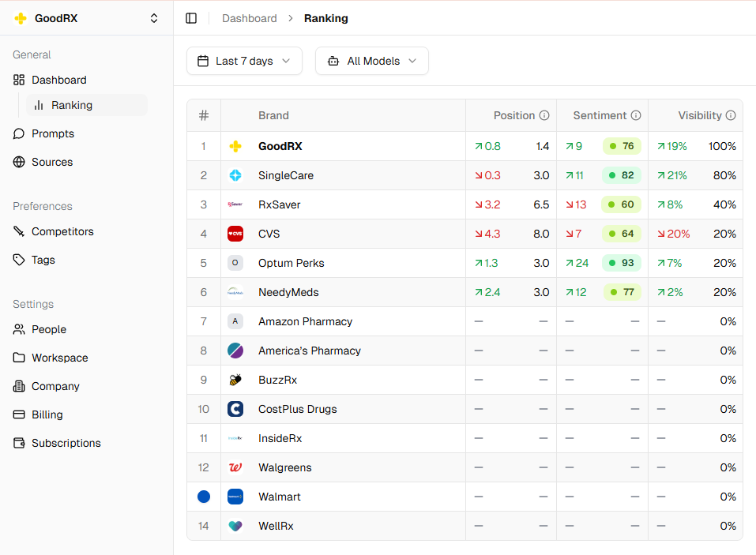Viewport: 756px width, 555px height.
Task: Select the NeedyMeds brand name
Action: 288,292
